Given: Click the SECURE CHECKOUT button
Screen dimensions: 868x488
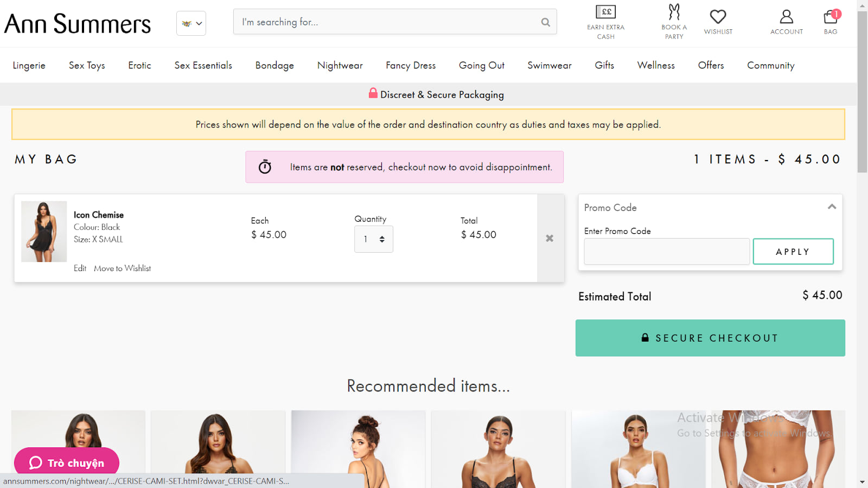Looking at the screenshot, I should 710,338.
